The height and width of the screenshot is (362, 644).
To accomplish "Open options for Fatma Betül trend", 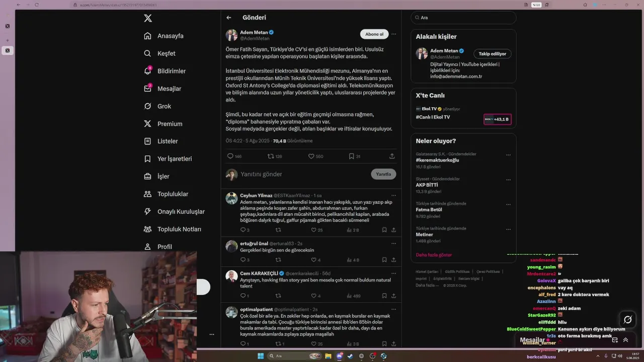I will pyautogui.click(x=508, y=204).
